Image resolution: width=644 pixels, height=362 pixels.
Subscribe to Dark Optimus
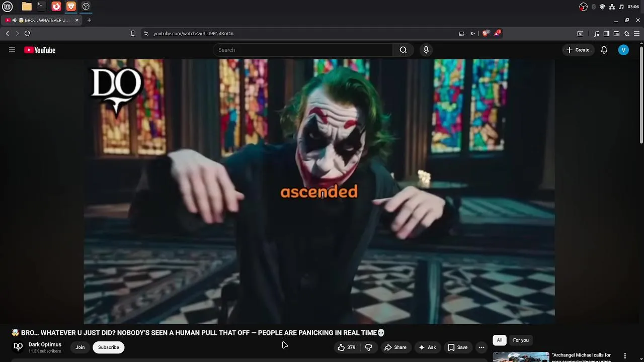coord(109,347)
